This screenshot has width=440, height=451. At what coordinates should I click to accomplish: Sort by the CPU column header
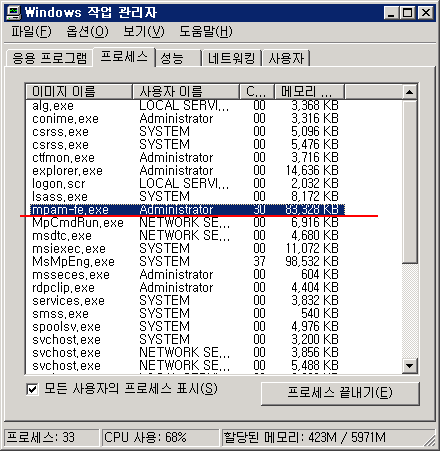(257, 91)
